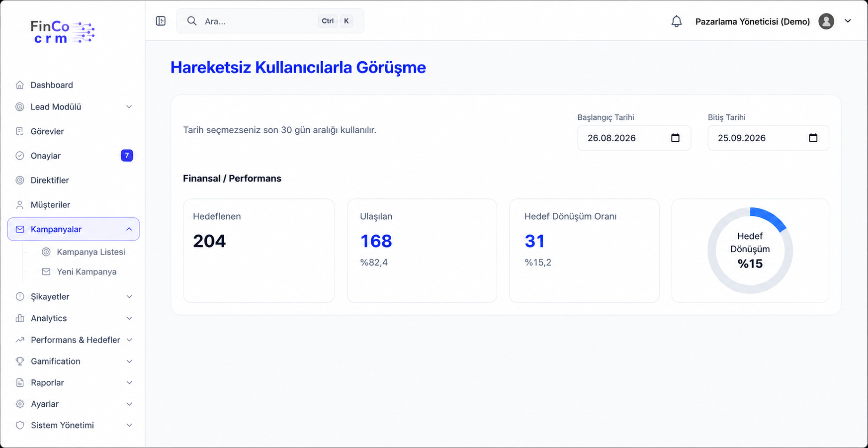Click Pazarlama Yöneticisi (Demo) user name

753,21
